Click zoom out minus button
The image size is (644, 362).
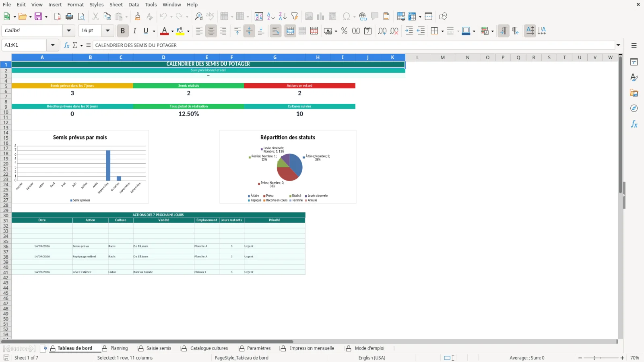click(580, 358)
